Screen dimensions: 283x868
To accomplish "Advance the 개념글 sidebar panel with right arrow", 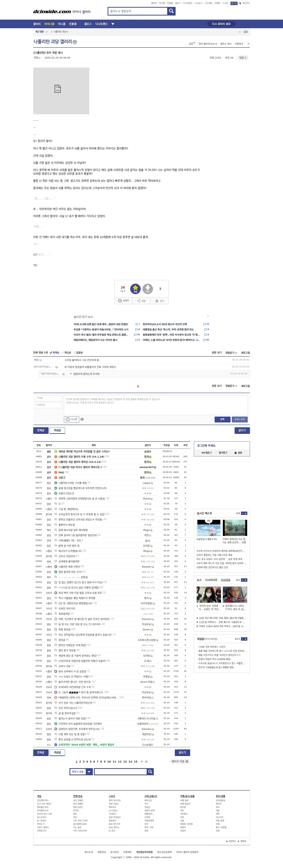I will pyautogui.click(x=246, y=639).
